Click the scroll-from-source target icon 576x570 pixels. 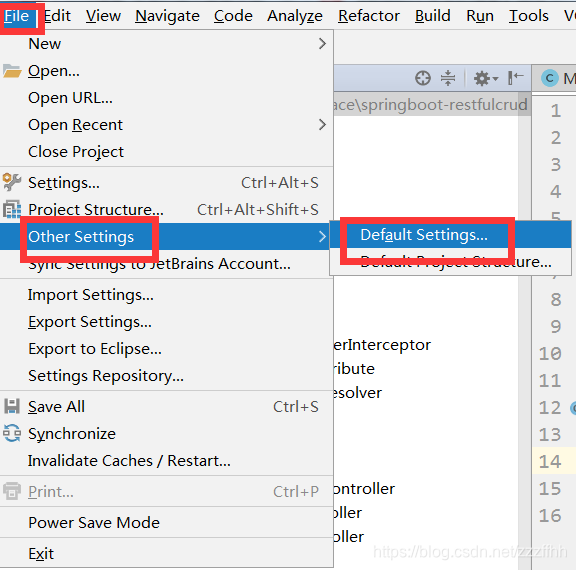[423, 78]
